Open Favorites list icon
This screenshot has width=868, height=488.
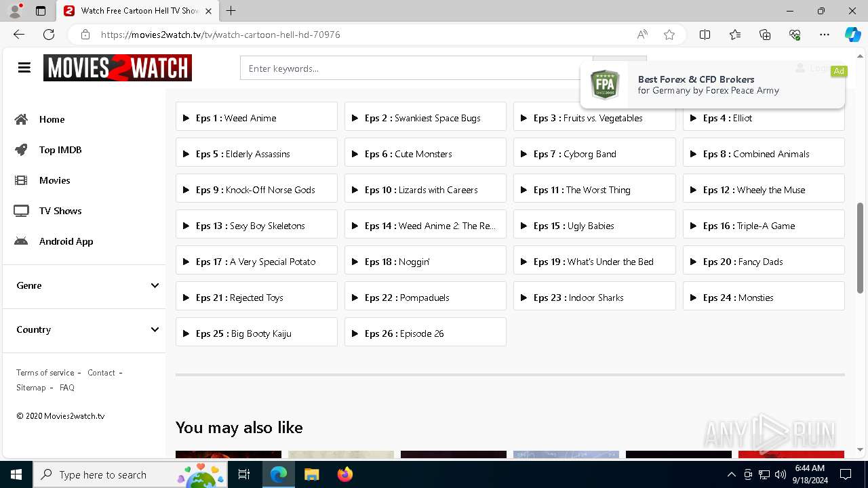pyautogui.click(x=735, y=35)
